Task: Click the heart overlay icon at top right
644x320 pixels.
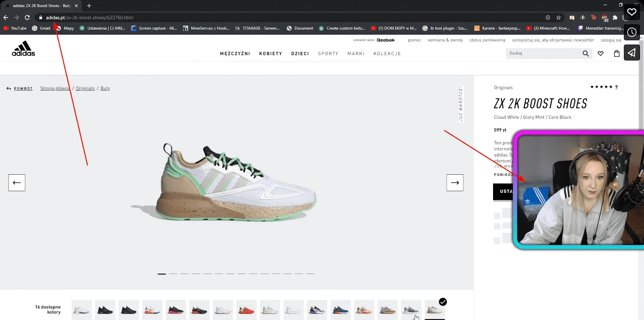Action: click(x=632, y=12)
